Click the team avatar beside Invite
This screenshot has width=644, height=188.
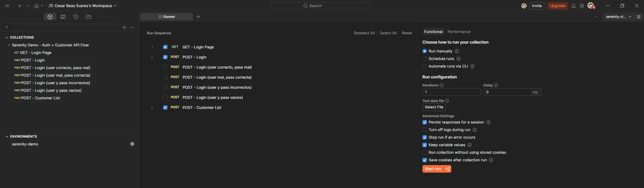pyautogui.click(x=524, y=6)
